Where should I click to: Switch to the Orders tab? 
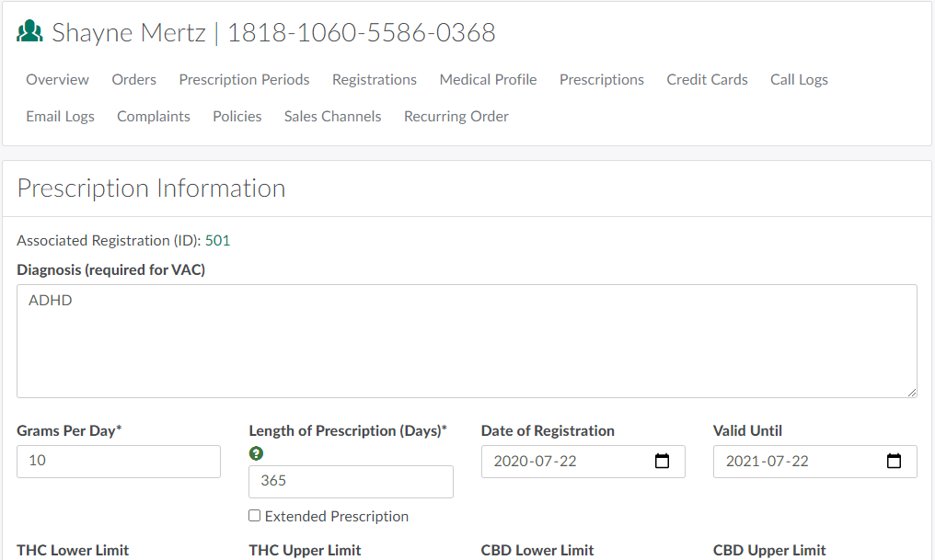pos(134,80)
